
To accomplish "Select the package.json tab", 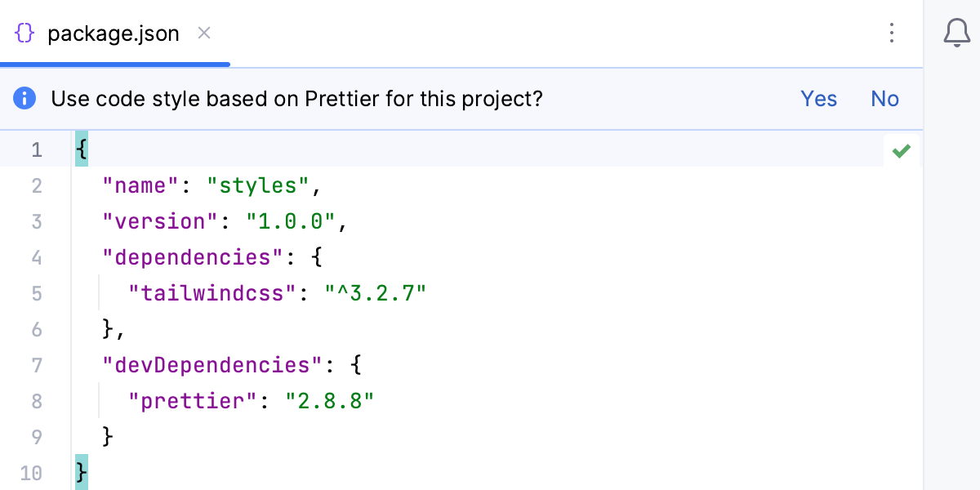I will tap(114, 33).
